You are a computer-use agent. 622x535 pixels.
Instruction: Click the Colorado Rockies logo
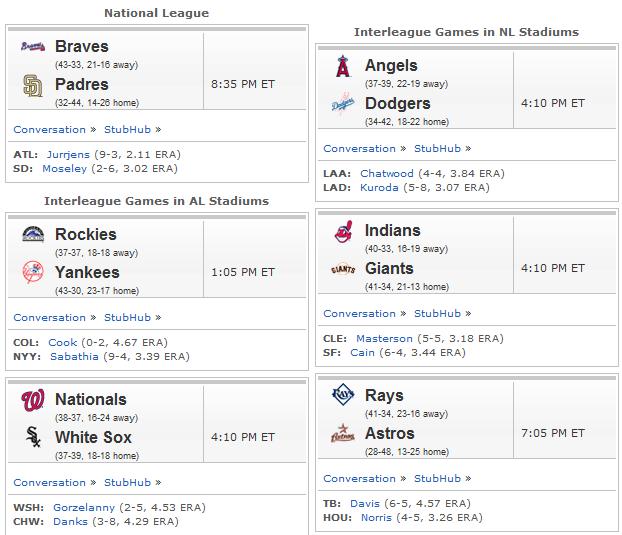33,234
